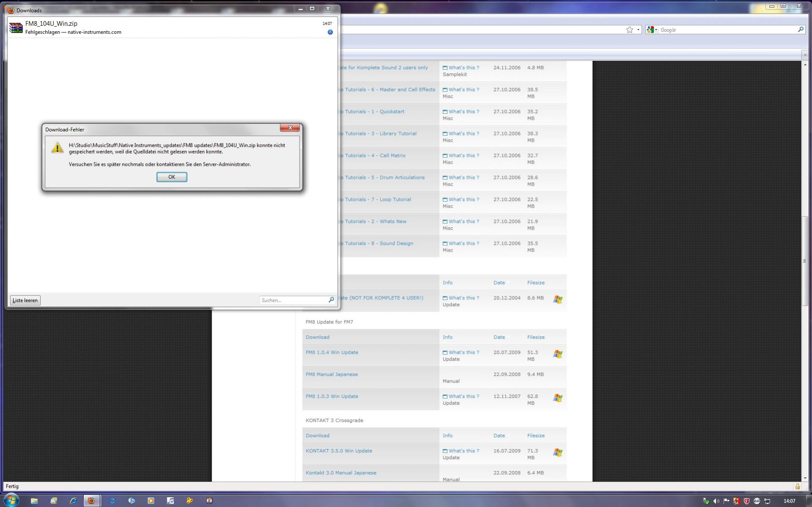Open the Action Center flag tray icon
Image resolution: width=812 pixels, height=507 pixels.
pos(727,501)
